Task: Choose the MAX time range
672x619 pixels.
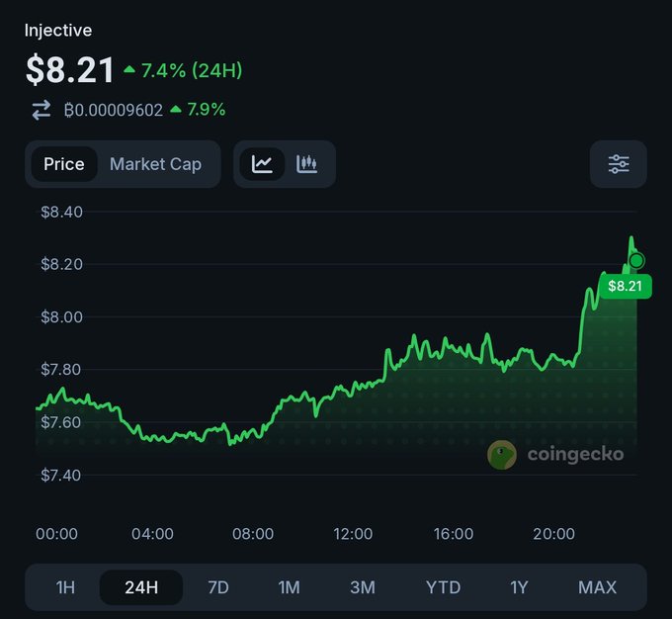Action: click(x=598, y=587)
